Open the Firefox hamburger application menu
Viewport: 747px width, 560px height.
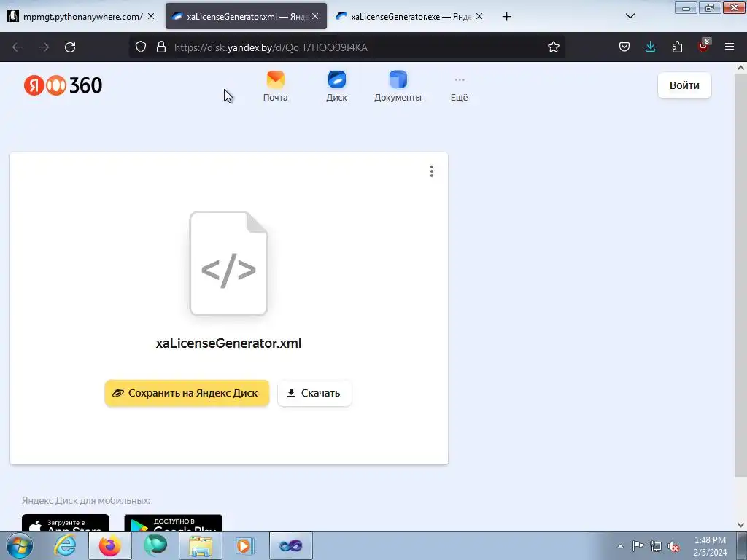729,47
